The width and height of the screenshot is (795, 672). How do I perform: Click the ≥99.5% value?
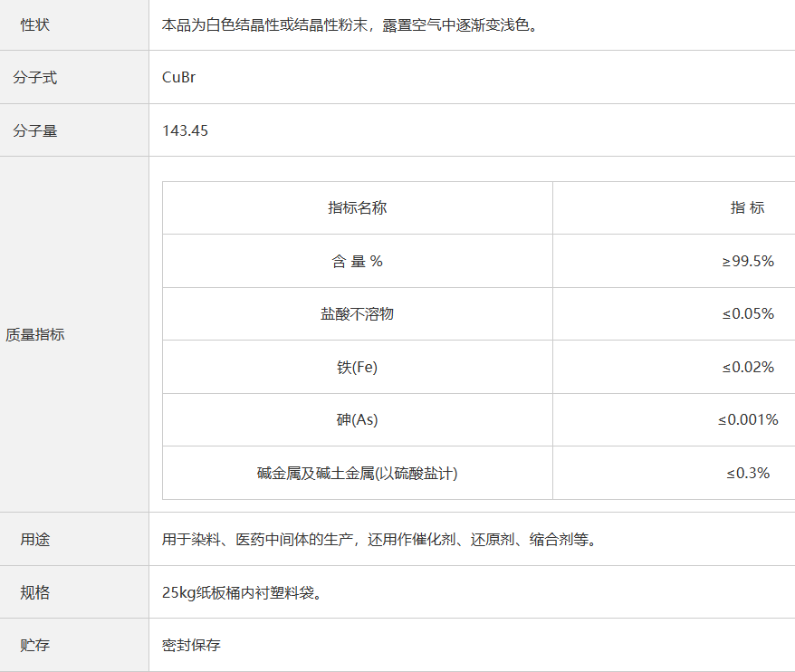tap(747, 261)
